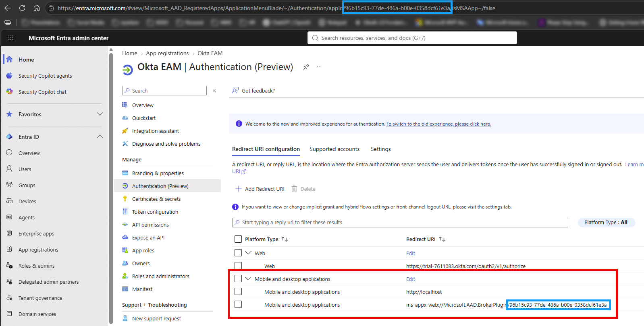Click Edit for Mobile and desktop applications

[411, 279]
